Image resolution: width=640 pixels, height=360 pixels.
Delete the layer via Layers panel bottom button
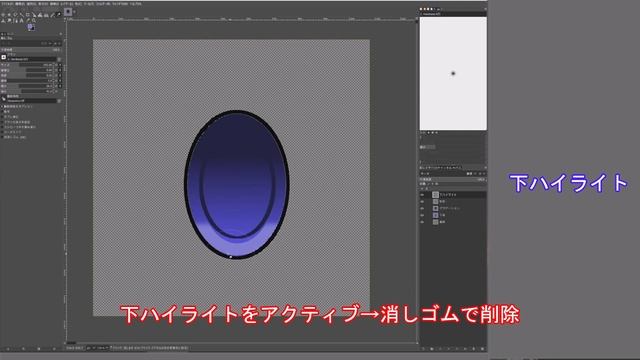[482, 349]
